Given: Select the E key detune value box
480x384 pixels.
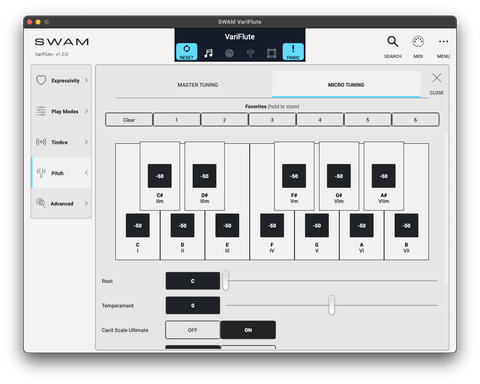Looking at the screenshot, I should pyautogui.click(x=227, y=226).
